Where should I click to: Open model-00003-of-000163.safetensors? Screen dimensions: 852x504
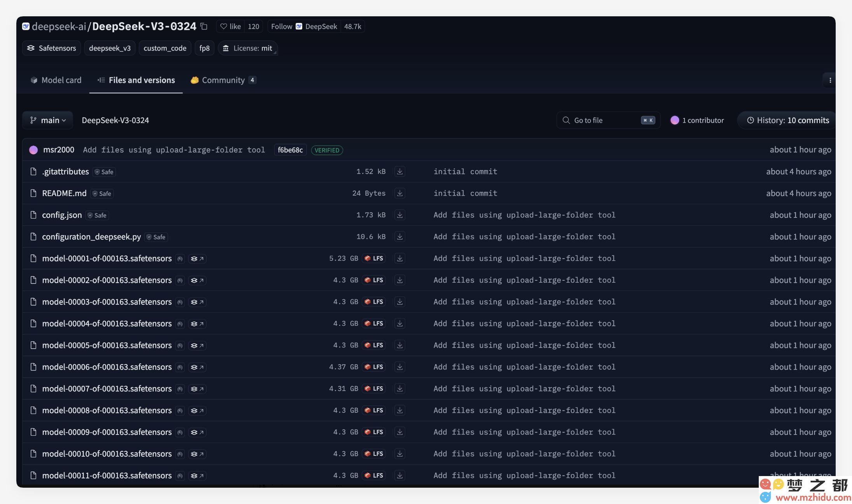coord(107,302)
